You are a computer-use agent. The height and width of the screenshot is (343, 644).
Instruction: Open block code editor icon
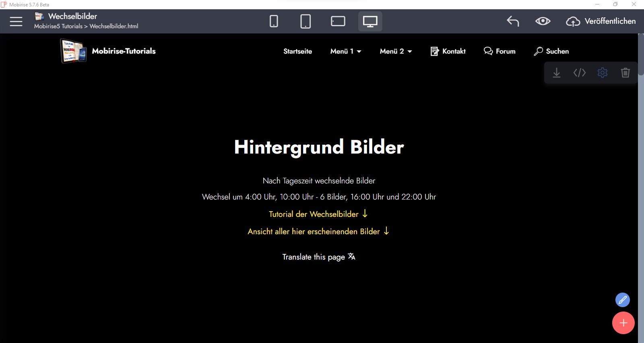579,73
